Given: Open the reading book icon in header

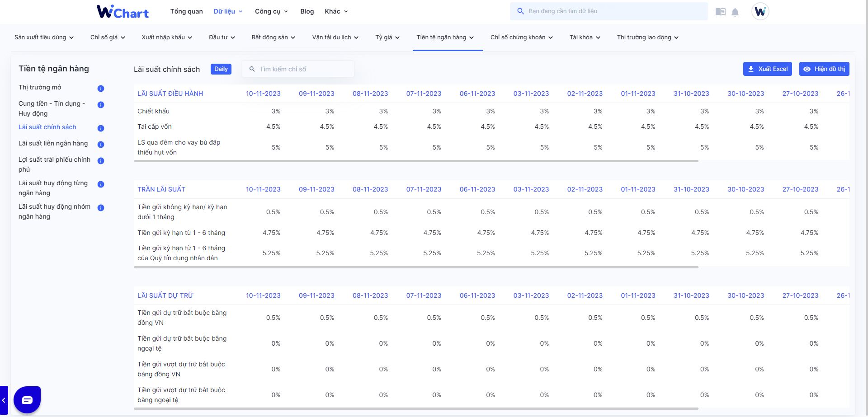Looking at the screenshot, I should 720,12.
